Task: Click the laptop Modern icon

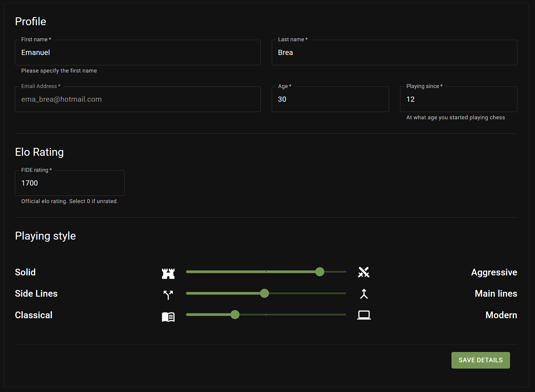Action: click(364, 315)
